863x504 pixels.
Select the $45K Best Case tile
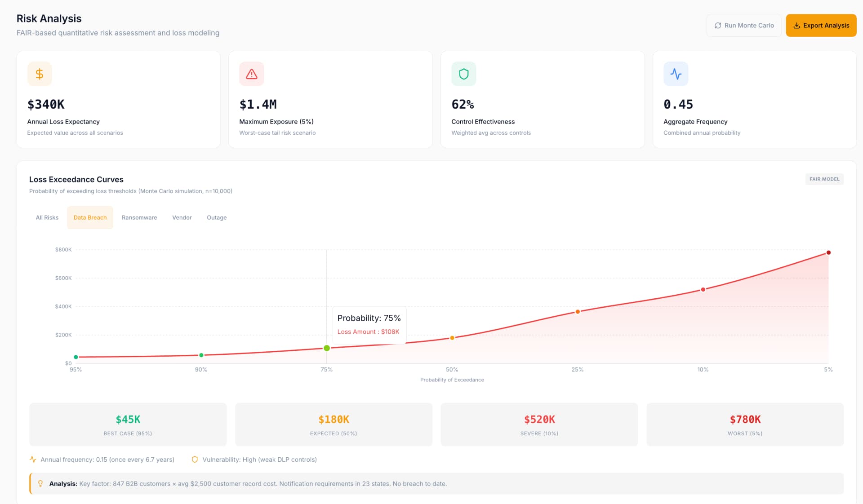pyautogui.click(x=128, y=424)
